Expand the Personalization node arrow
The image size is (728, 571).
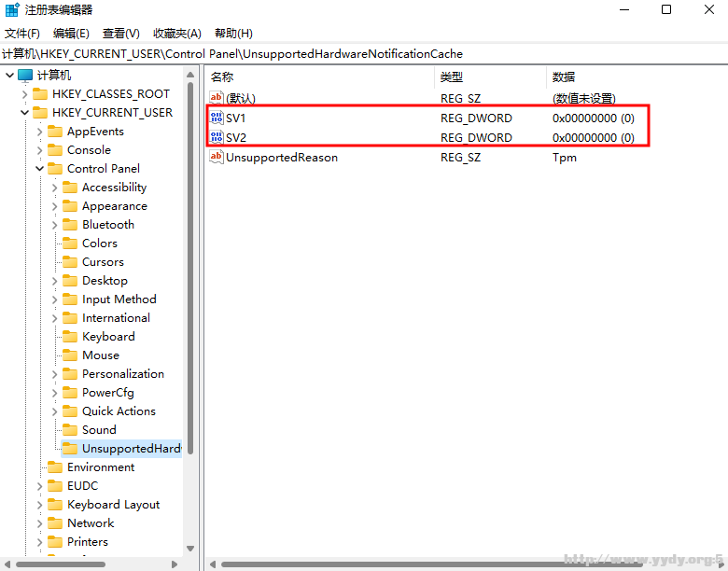(54, 374)
